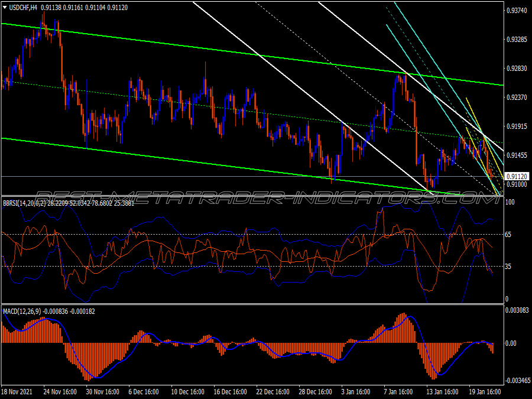Click the 19 Jan 16:00 time label

click(x=485, y=392)
